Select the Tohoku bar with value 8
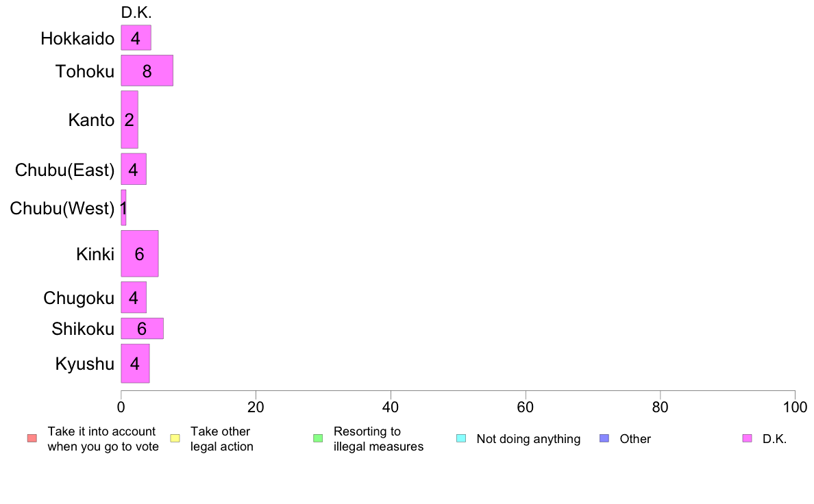The height and width of the screenshot is (504, 814). click(x=147, y=71)
